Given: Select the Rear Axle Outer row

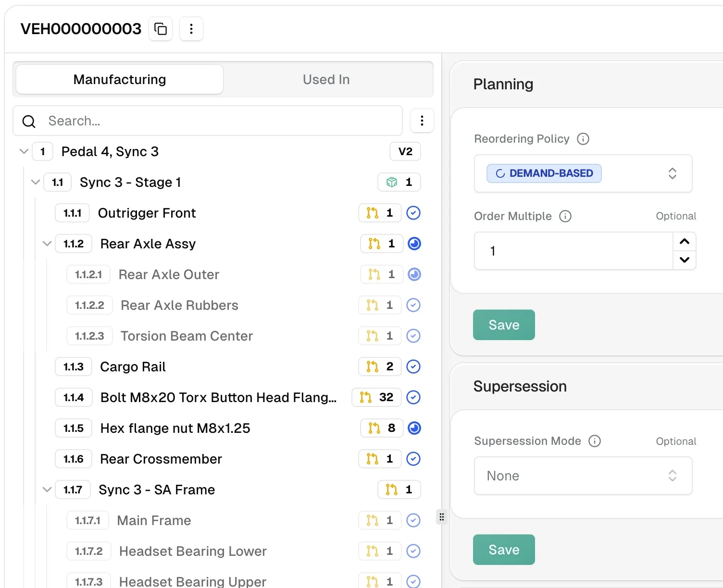Looking at the screenshot, I should pyautogui.click(x=243, y=274).
